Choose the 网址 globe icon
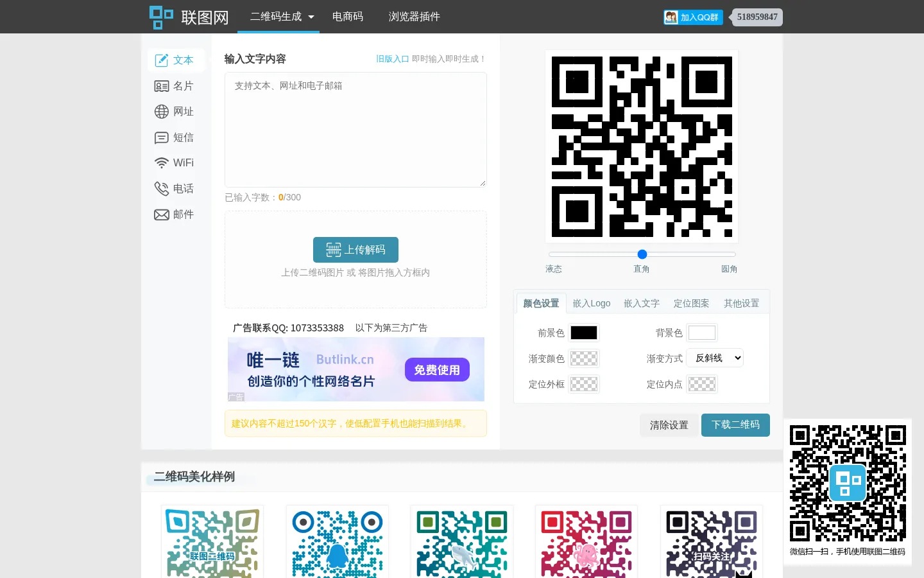Image resolution: width=924 pixels, height=578 pixels. point(162,112)
